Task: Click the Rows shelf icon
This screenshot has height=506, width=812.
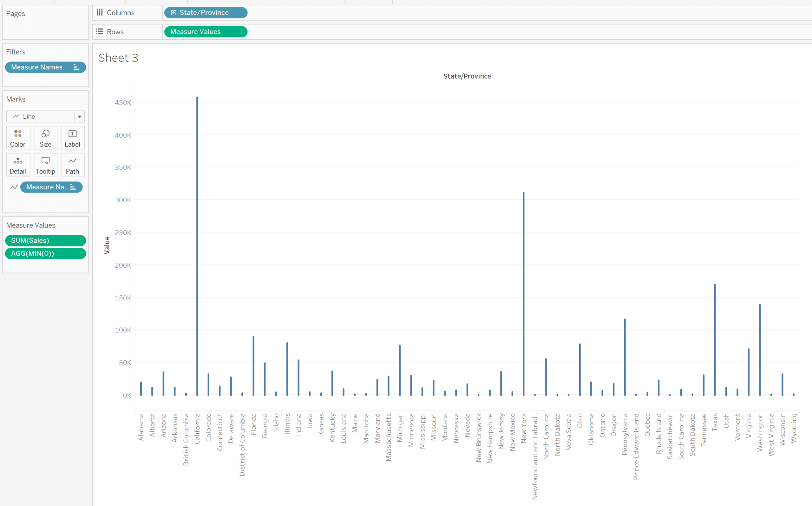Action: (99, 31)
